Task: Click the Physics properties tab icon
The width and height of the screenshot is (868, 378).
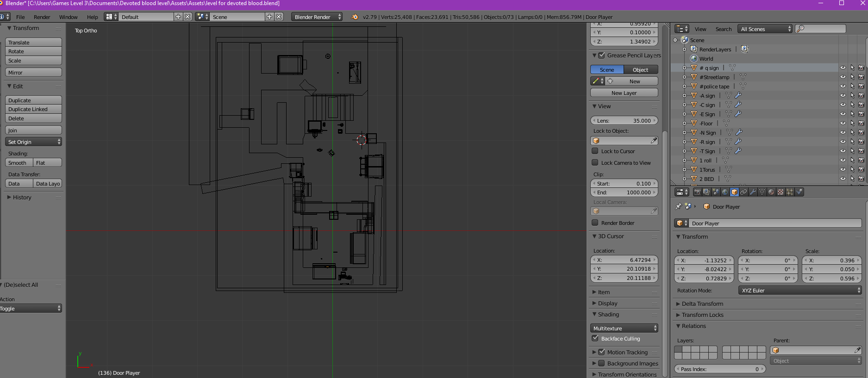Action: click(x=799, y=192)
